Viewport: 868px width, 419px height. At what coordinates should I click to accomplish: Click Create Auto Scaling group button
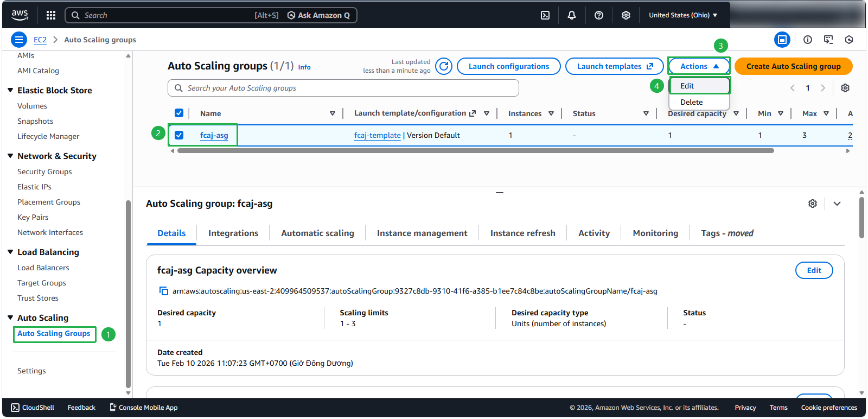[x=794, y=66]
